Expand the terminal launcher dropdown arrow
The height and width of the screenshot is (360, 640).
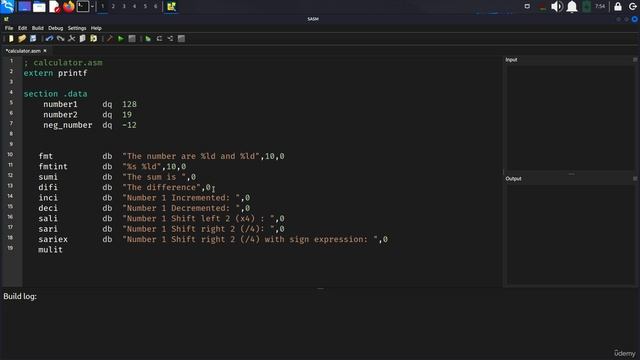[x=93, y=6]
